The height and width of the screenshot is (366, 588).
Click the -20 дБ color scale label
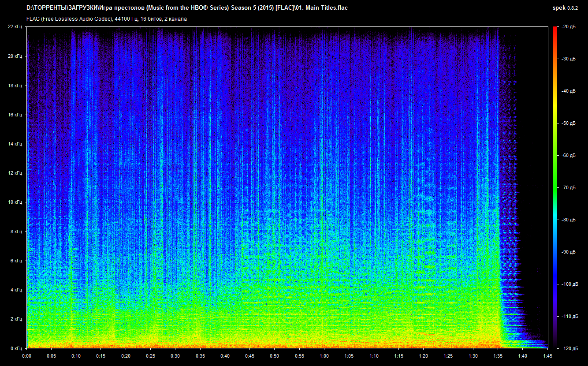[x=568, y=27]
